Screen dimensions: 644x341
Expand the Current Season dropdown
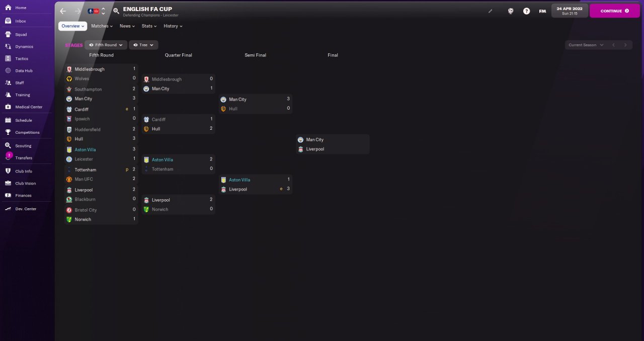(x=586, y=45)
